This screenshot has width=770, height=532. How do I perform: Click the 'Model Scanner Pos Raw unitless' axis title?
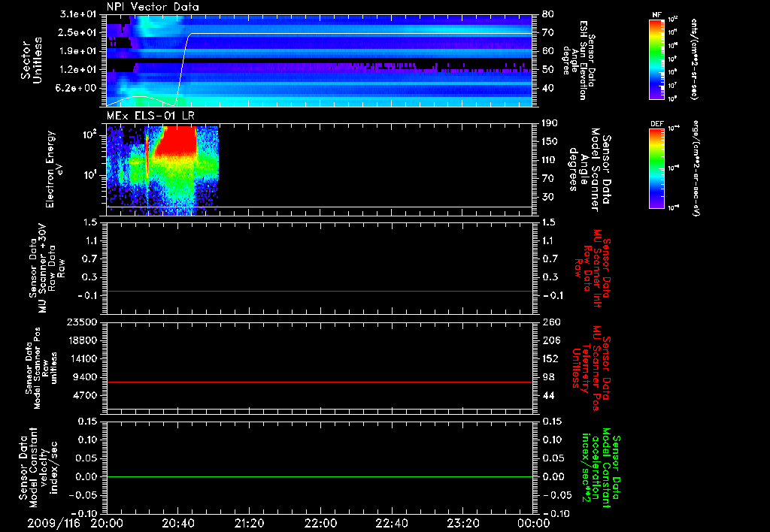tap(41, 368)
